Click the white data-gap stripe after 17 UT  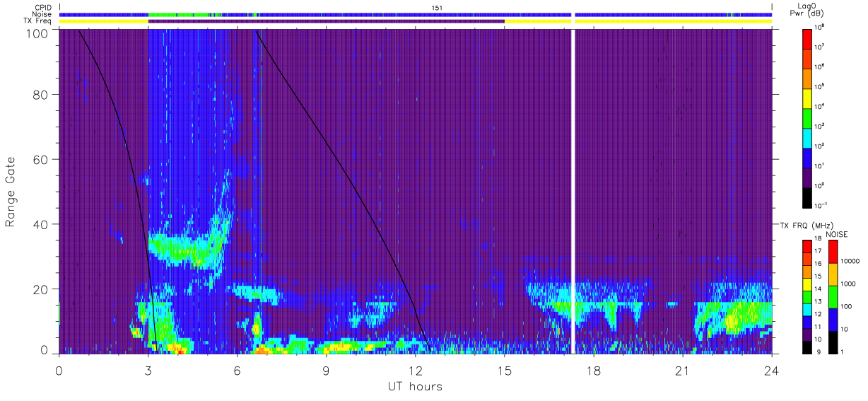click(573, 191)
